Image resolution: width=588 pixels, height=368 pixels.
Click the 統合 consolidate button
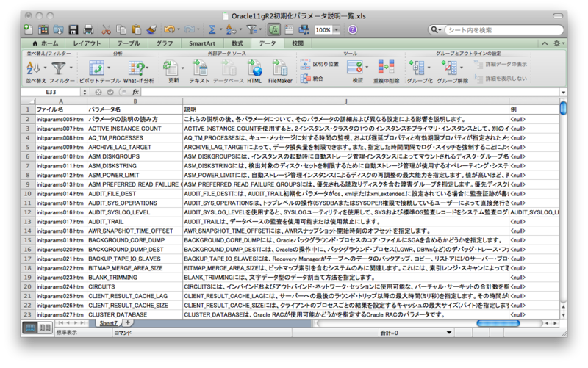pyautogui.click(x=312, y=79)
